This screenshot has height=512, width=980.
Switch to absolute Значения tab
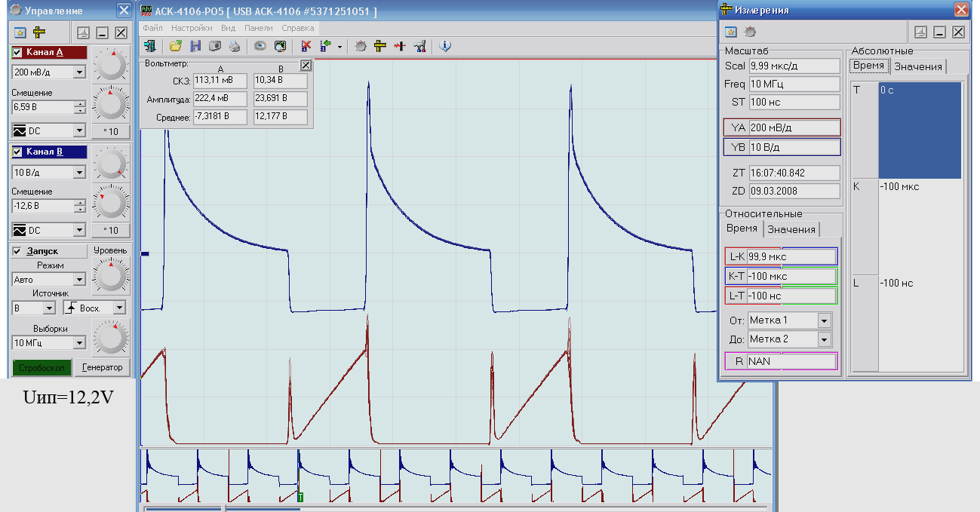918,66
